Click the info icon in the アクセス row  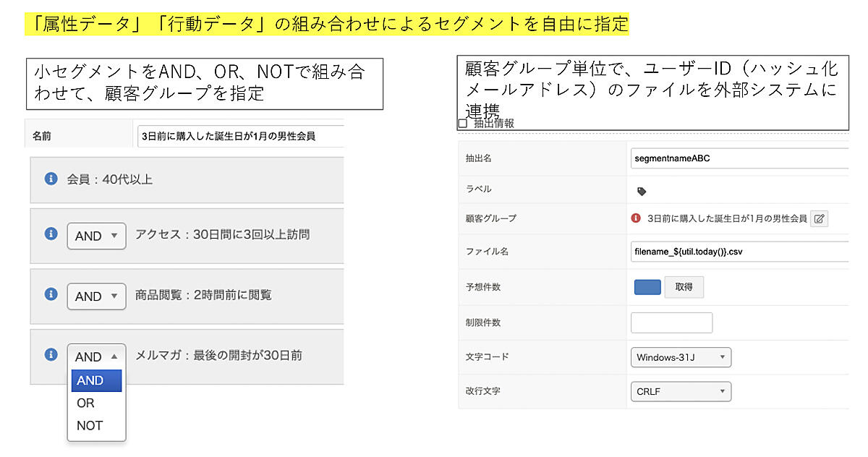coord(51,234)
